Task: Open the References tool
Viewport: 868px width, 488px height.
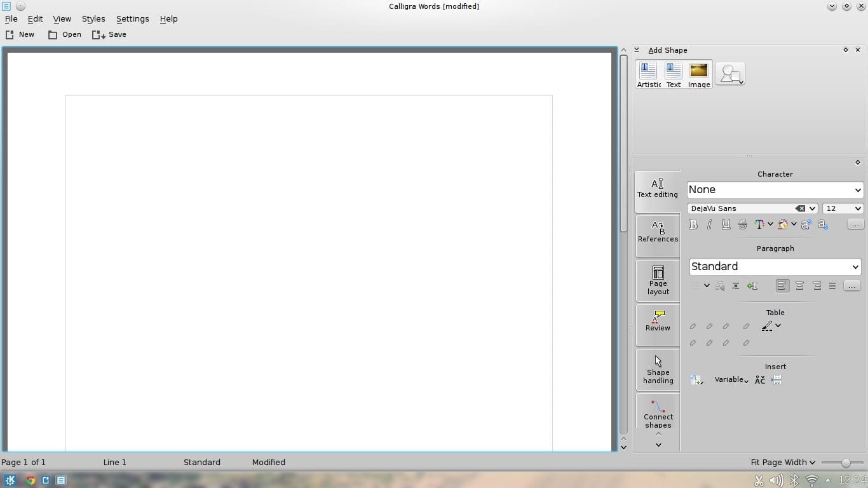Action: click(x=658, y=231)
